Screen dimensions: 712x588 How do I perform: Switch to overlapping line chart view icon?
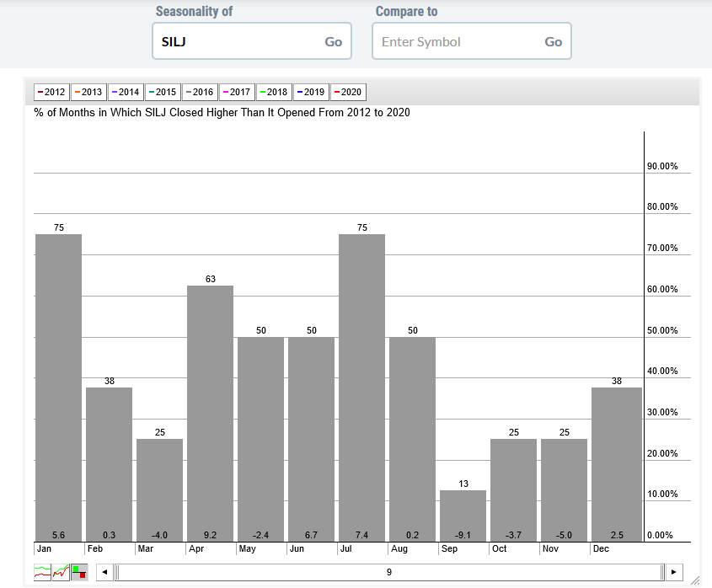point(61,572)
